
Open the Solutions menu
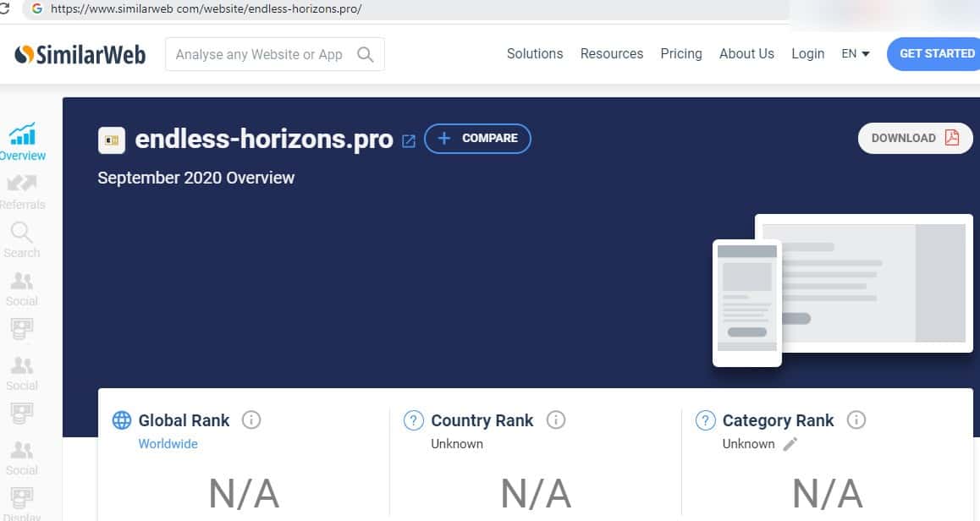click(x=534, y=54)
